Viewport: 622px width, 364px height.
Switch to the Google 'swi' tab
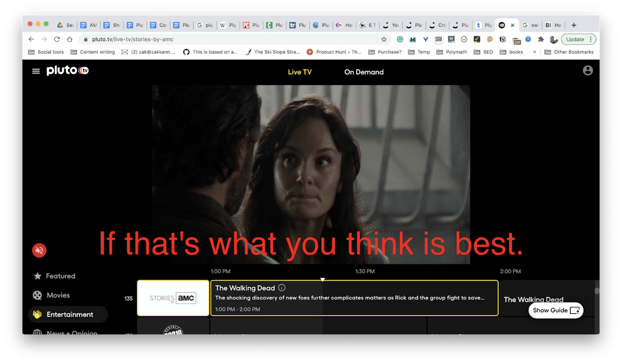pyautogui.click(x=530, y=25)
